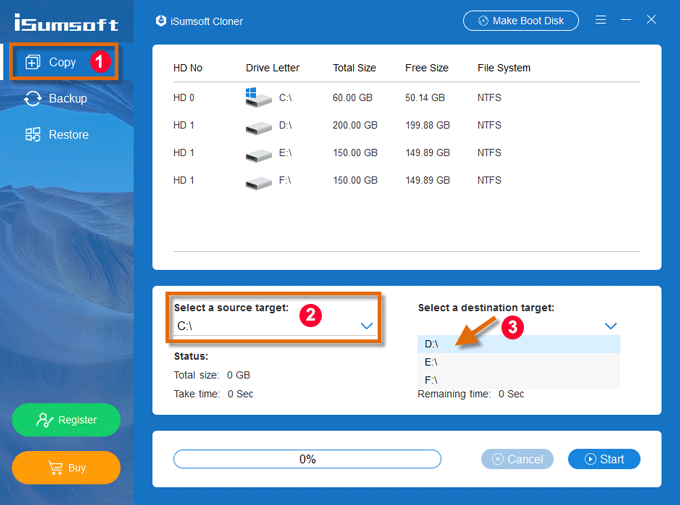Click the 0% progress bar
This screenshot has height=505, width=680.
pos(307,459)
